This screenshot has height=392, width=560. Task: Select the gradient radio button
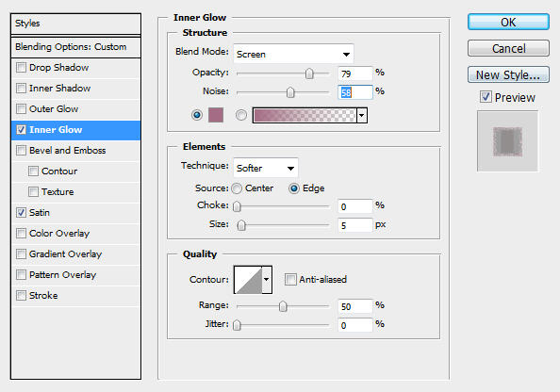point(241,115)
